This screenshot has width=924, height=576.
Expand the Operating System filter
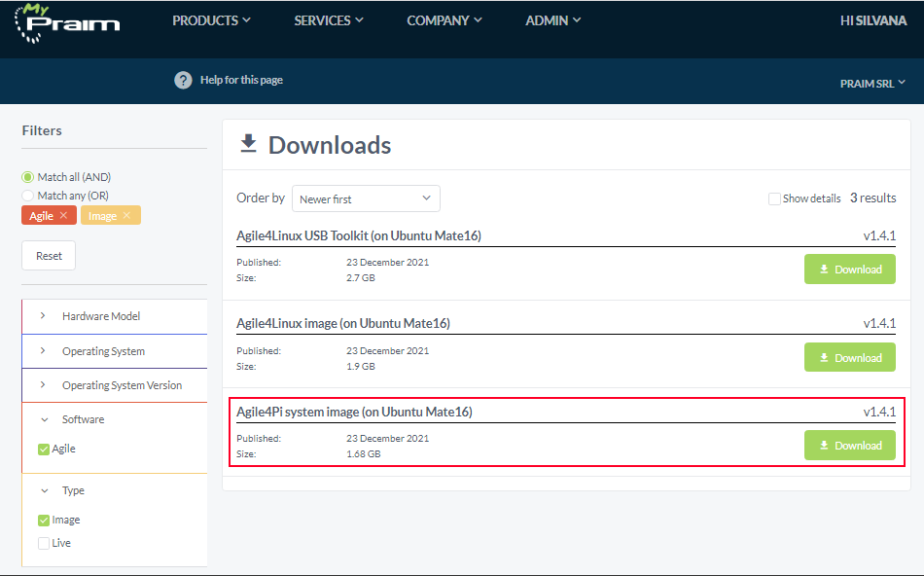pyautogui.click(x=115, y=351)
